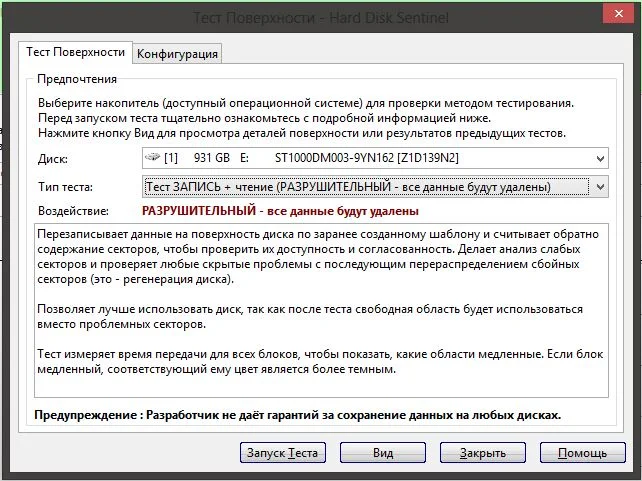Select the Тест Поверхности tab

75,52
